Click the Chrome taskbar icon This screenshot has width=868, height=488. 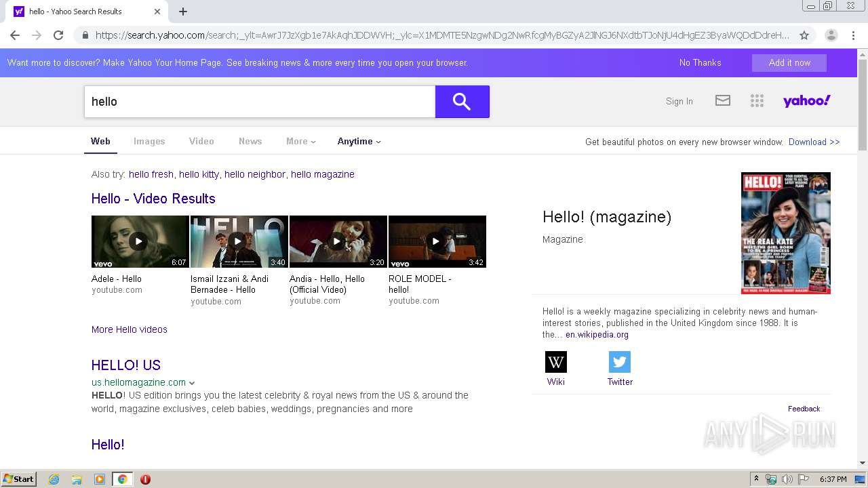122,479
